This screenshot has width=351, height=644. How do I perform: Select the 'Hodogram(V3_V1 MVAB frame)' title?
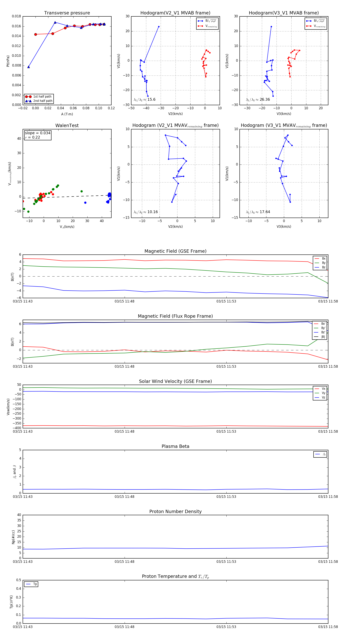(x=284, y=13)
